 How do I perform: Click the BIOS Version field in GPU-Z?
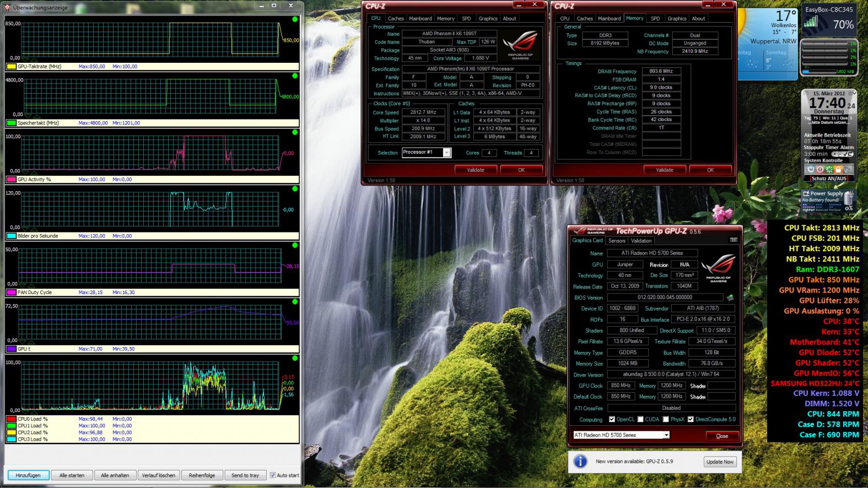coord(664,297)
